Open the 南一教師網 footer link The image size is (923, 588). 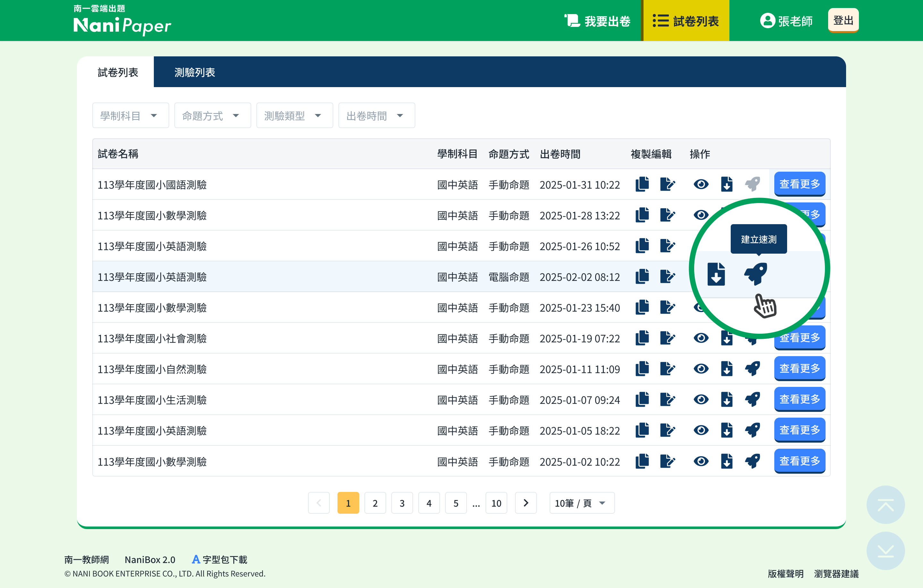coord(87,559)
